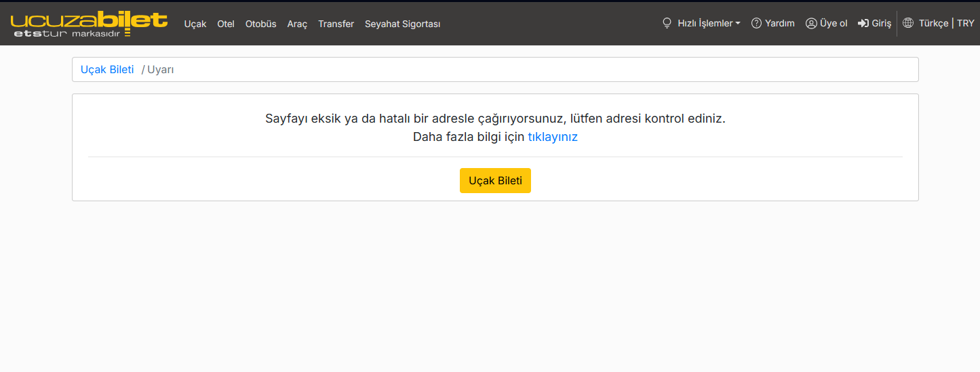Choose Transfer from the navigation bar
Image resolution: width=980 pixels, height=372 pixels.
[x=336, y=24]
